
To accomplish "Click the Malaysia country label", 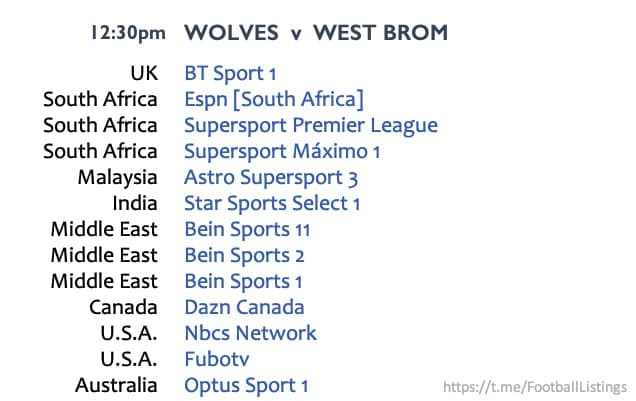I will click(x=117, y=178).
